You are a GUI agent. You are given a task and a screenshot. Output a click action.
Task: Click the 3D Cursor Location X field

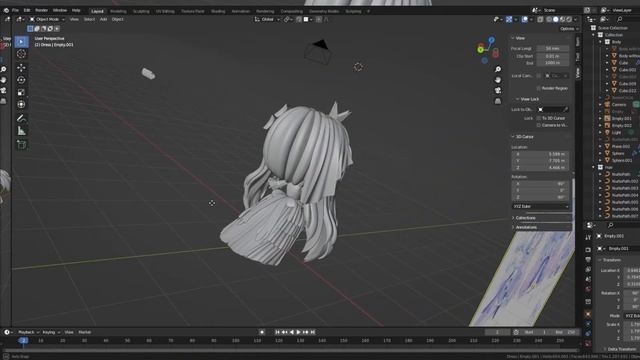540,154
